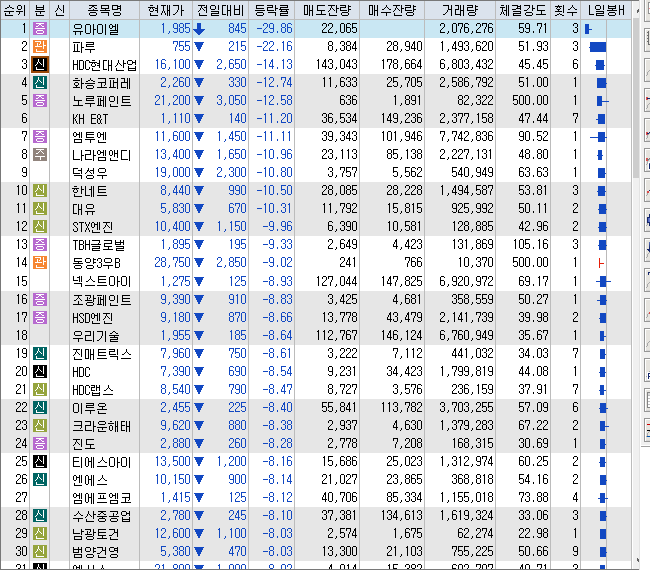Click the teal 신 badge beside 수산중공업
This screenshot has width=650, height=570.
click(x=40, y=516)
